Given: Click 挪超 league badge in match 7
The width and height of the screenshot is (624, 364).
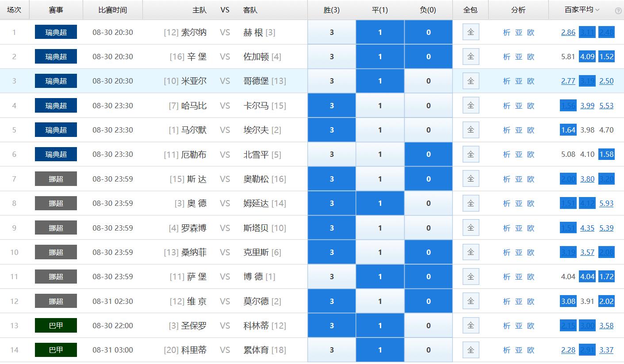Looking at the screenshot, I should coord(56,178).
